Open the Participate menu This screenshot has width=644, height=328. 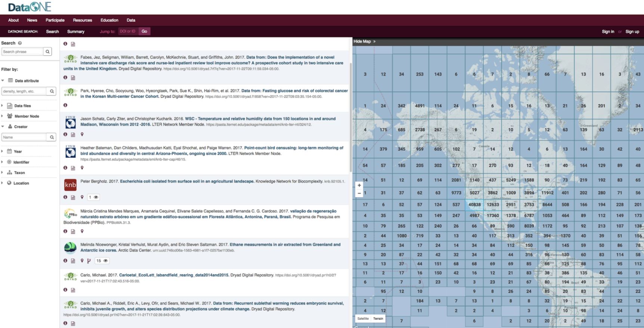point(55,20)
